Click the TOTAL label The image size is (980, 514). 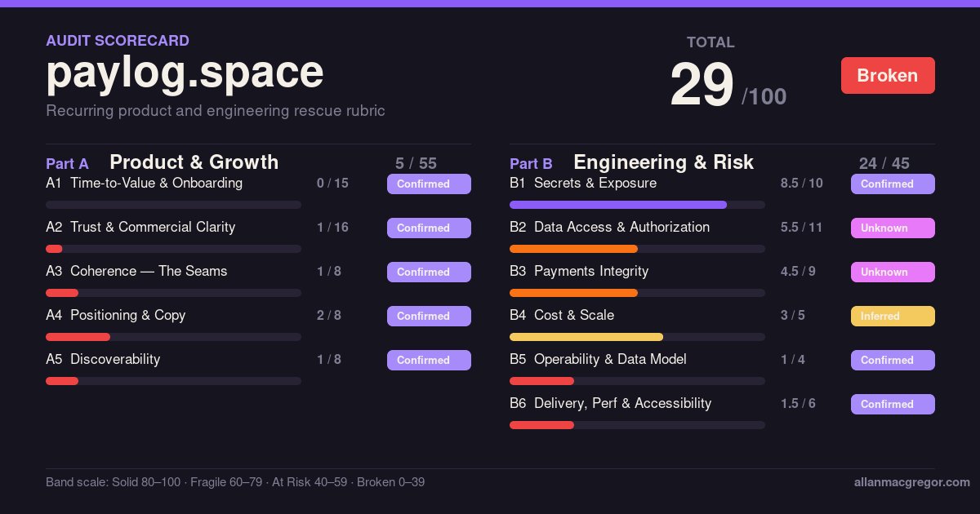point(710,42)
